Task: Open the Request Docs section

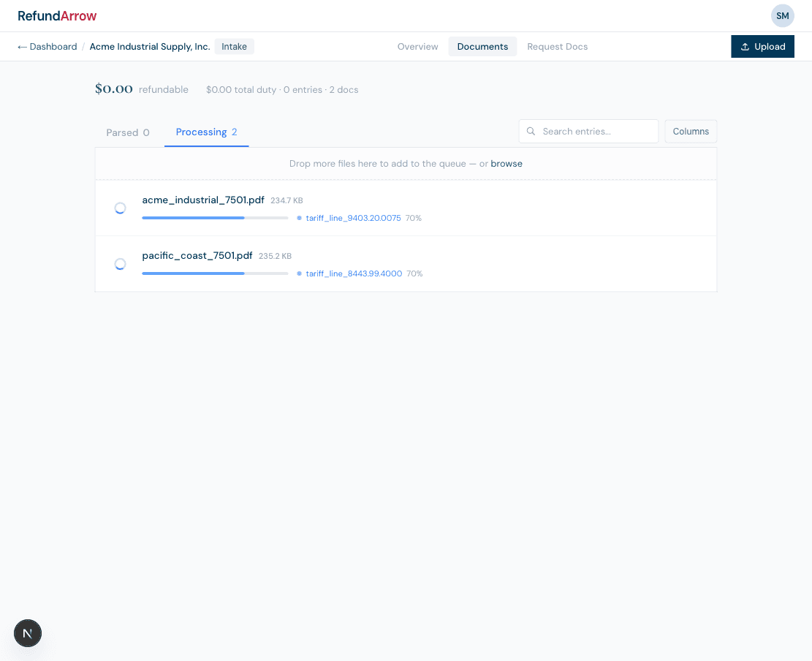Action: [557, 46]
